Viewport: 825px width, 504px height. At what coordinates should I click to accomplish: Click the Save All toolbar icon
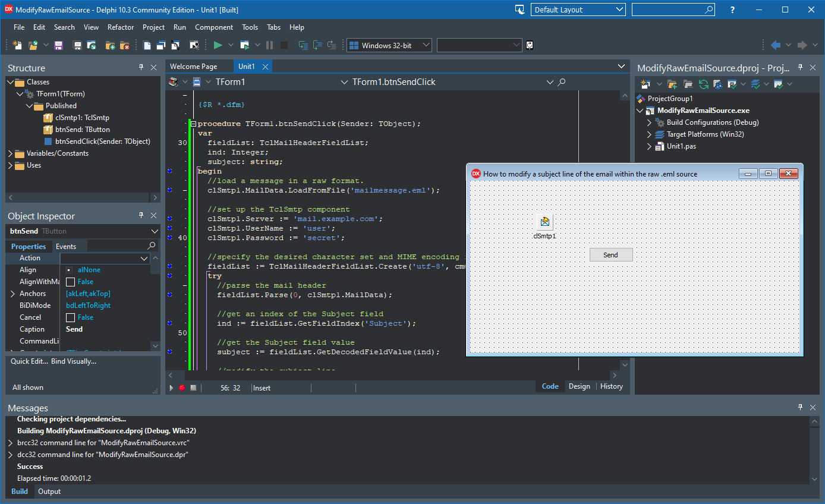point(77,45)
